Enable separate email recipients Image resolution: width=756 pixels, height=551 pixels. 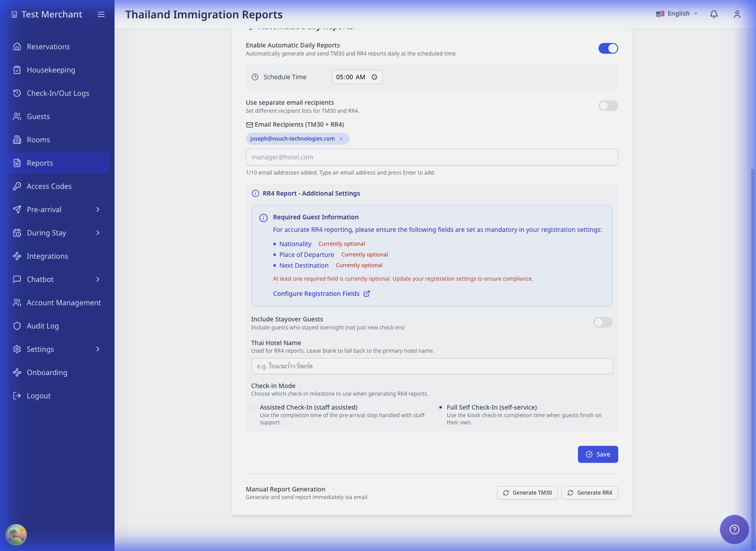coord(608,106)
